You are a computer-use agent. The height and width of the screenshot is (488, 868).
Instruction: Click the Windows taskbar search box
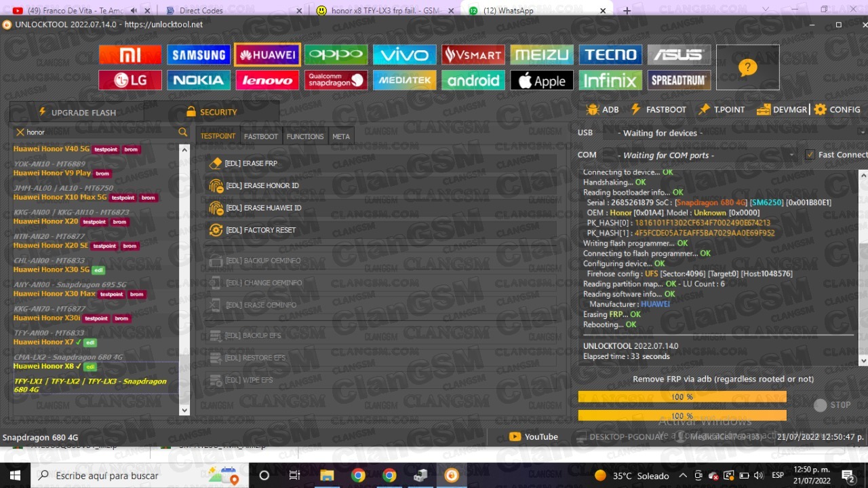139,475
